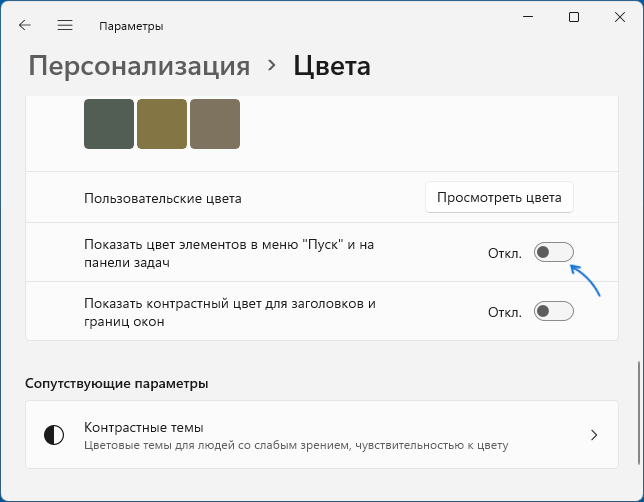Toggle accent color on Пуск and taskbar
The height and width of the screenshot is (502, 644).
point(554,252)
